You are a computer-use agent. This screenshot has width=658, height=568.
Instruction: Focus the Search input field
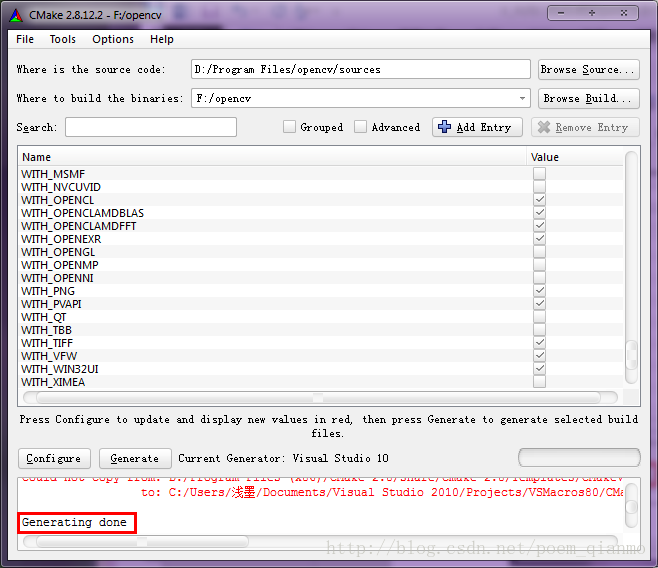(x=151, y=127)
